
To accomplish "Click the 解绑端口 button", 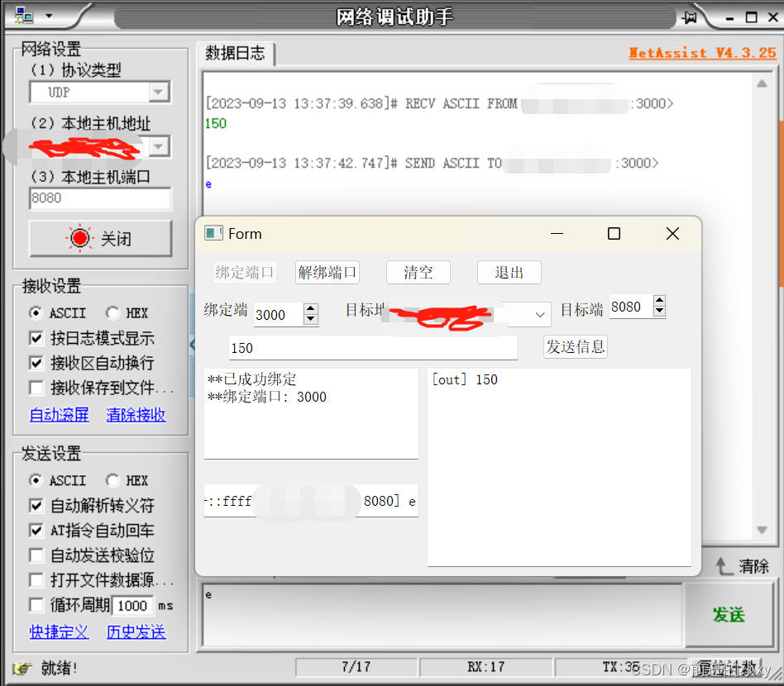I will click(327, 272).
